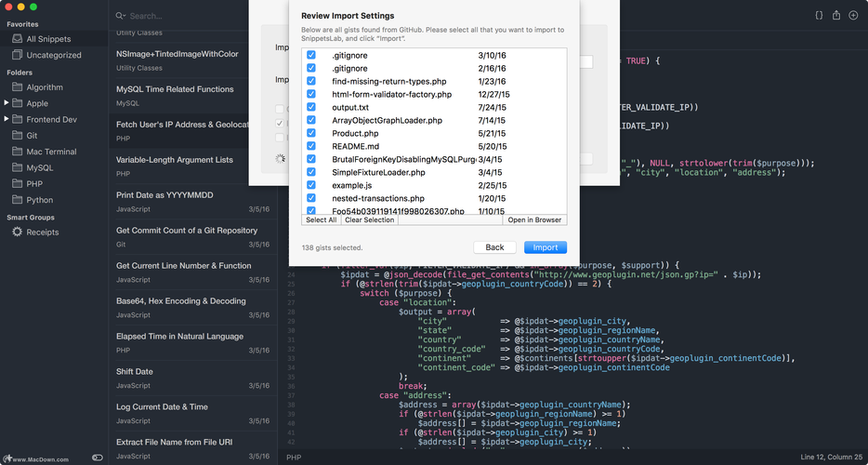Open the Mac Terminal folder icon
Screen dimensions: 868x465
point(17,152)
